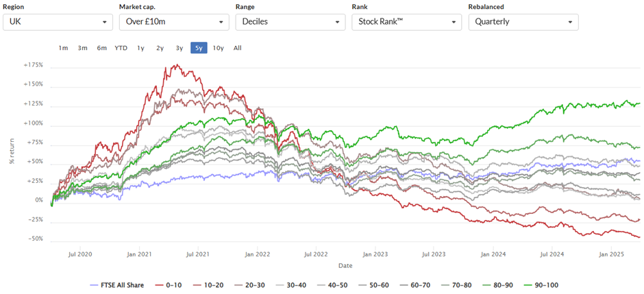
Task: Open the Range dropdown set to Deciles
Action: click(290, 22)
